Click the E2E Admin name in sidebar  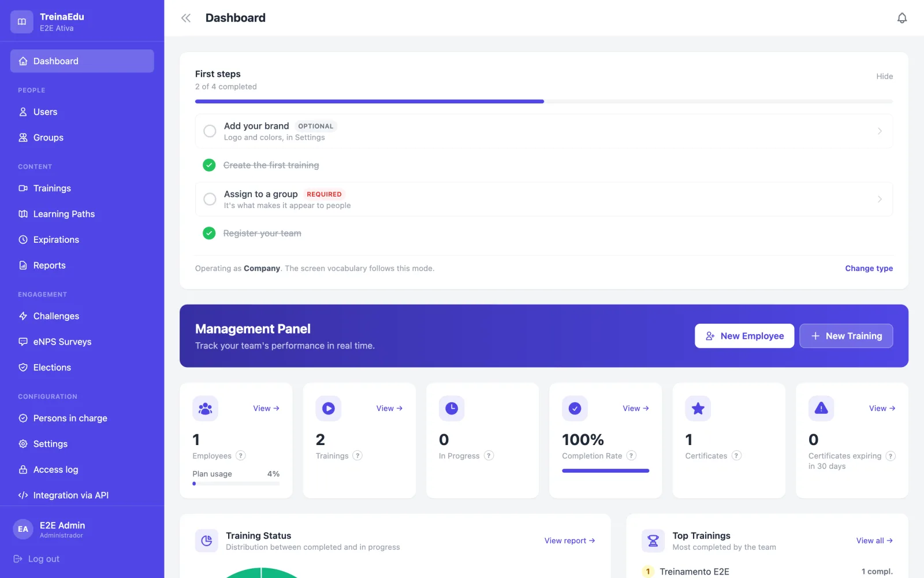pyautogui.click(x=62, y=525)
